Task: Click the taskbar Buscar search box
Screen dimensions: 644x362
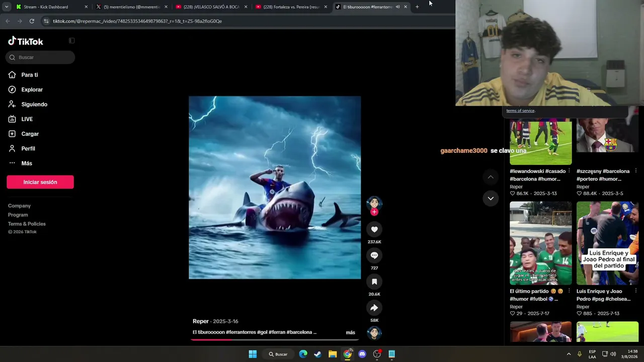Action: click(x=278, y=354)
